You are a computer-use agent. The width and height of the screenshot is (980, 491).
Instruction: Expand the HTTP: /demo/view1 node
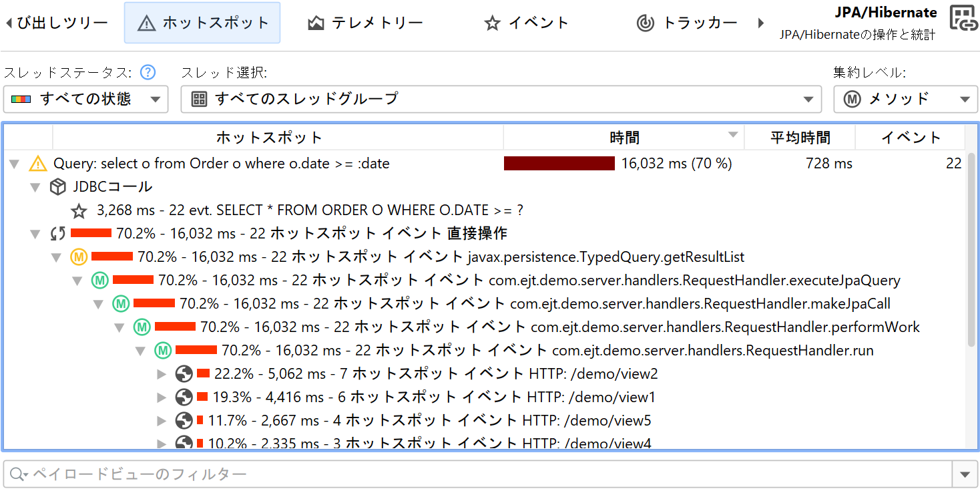(161, 397)
